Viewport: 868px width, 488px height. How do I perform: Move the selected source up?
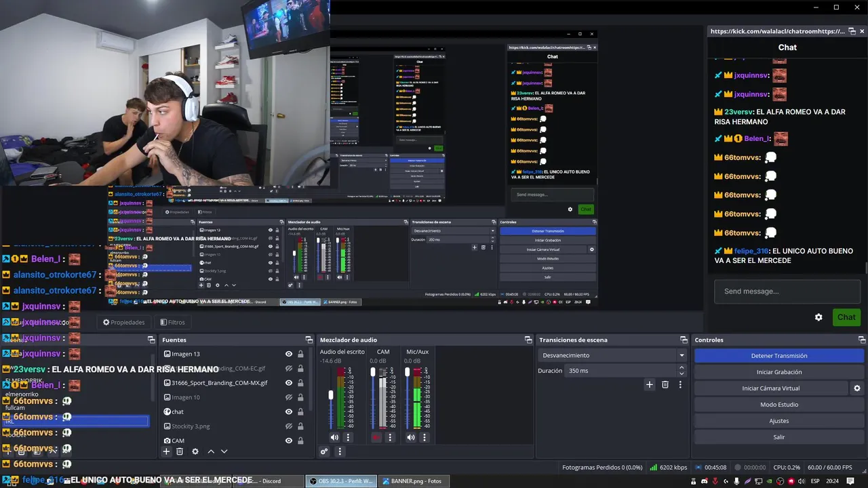point(211,451)
